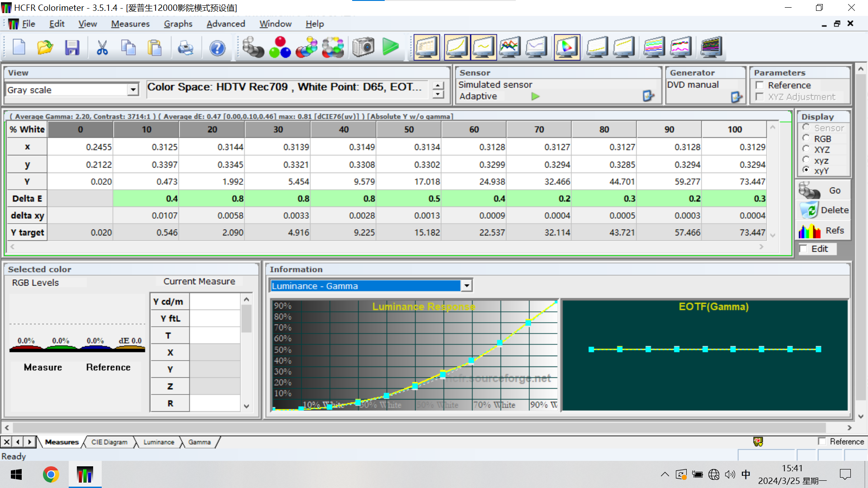868x488 pixels.
Task: Toggle the bottom-right Reference checkbox
Action: point(822,441)
